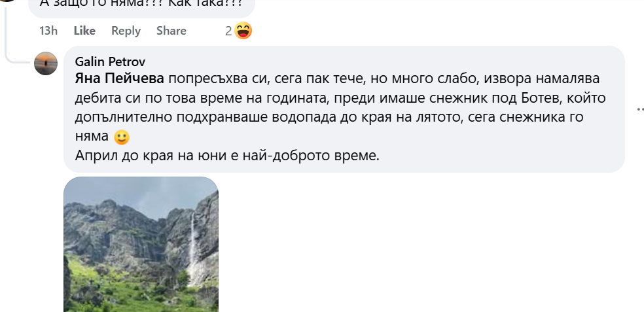This screenshot has height=312, width=644.
Task: Share the comment via the Share link
Action: tap(171, 31)
